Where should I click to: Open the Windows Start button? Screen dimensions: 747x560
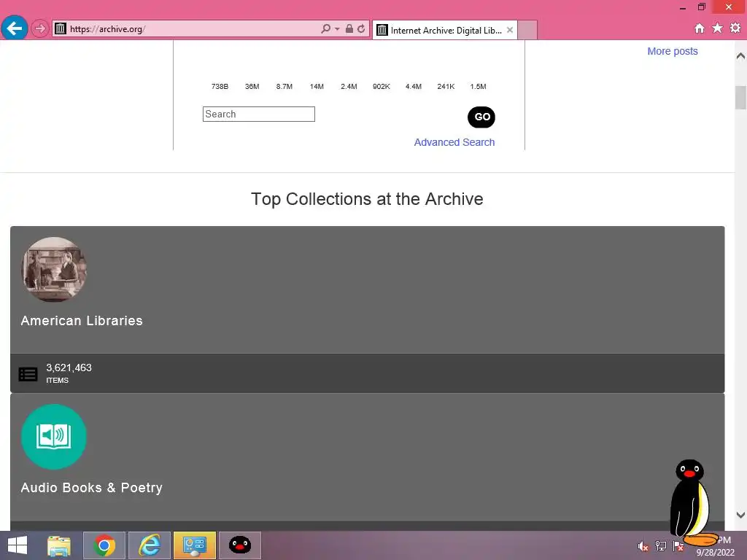pos(18,545)
